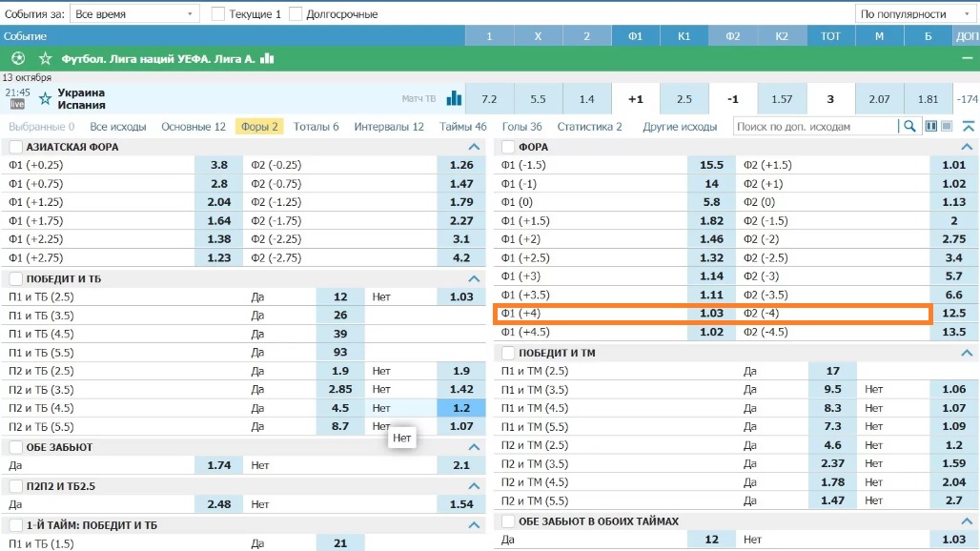The width and height of the screenshot is (980, 551).
Task: Switch to single-column layout view icon
Action: 947,126
